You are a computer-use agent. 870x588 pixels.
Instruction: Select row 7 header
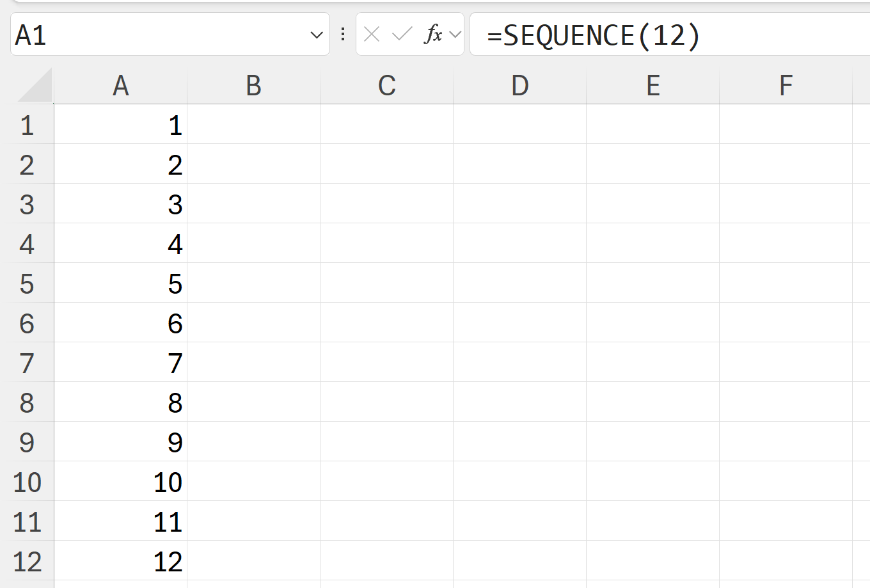pos(27,363)
